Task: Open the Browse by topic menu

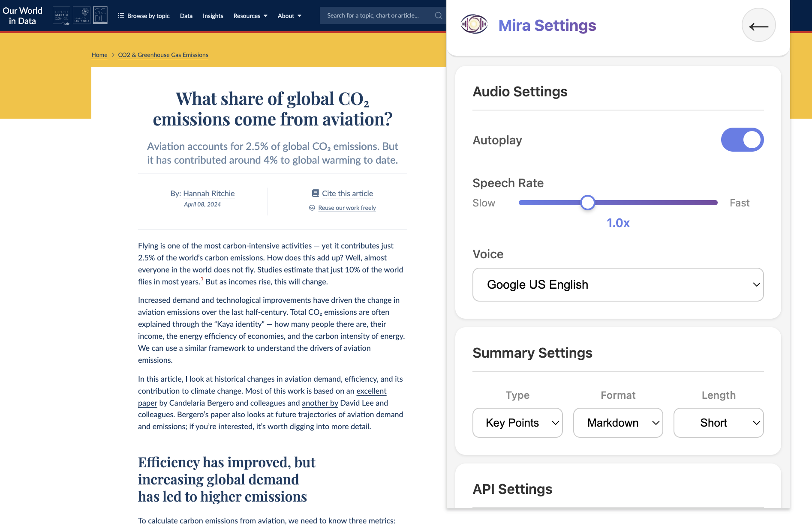Action: (x=144, y=16)
